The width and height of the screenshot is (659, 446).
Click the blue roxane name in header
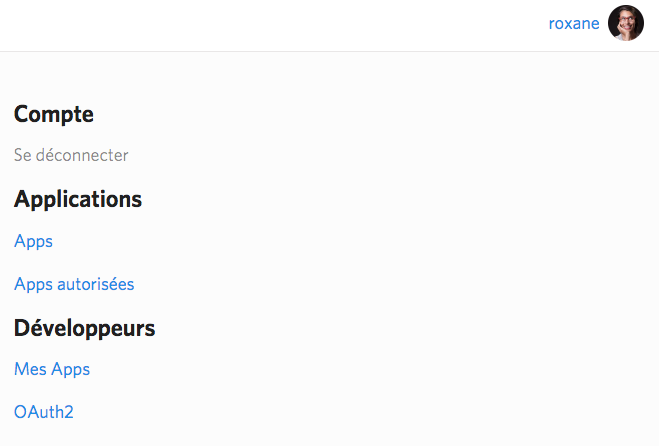[x=574, y=23]
